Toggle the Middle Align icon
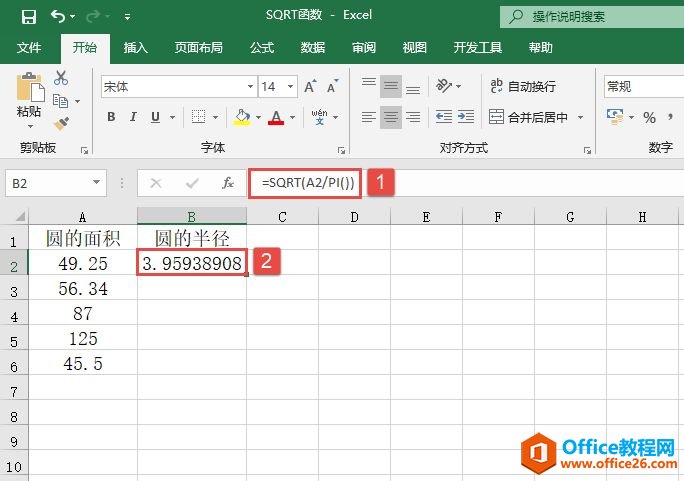 (390, 86)
